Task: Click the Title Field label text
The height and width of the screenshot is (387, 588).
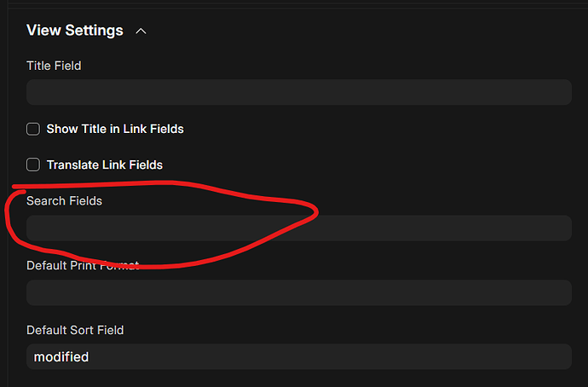Action: (54, 66)
